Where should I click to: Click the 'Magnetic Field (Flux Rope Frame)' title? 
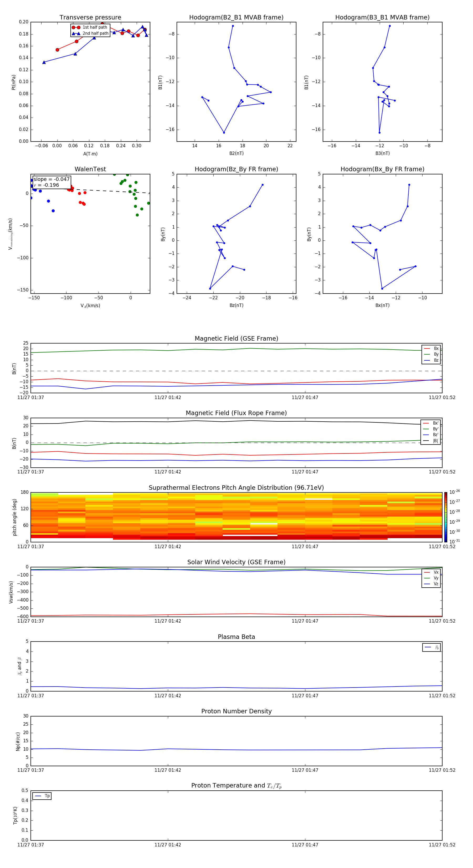coord(236,413)
